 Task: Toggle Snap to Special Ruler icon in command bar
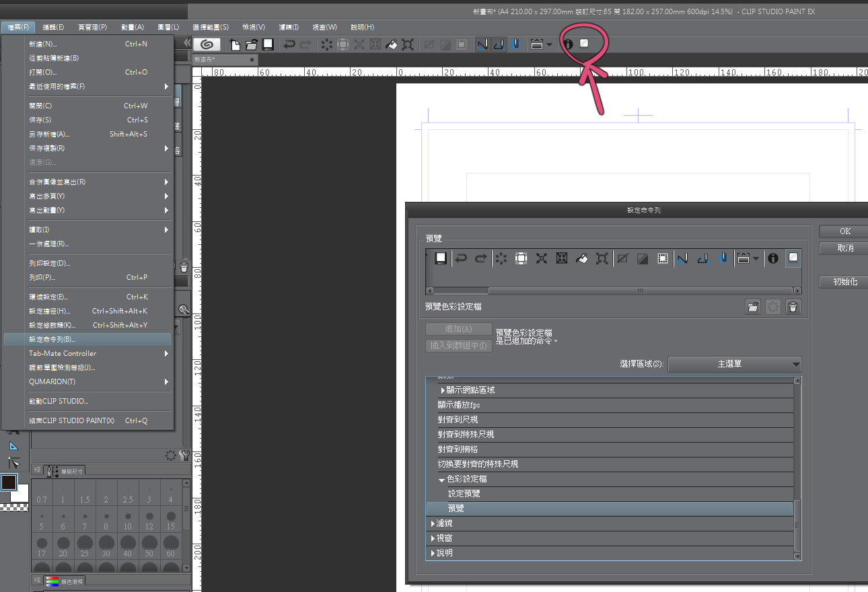pyautogui.click(x=499, y=44)
